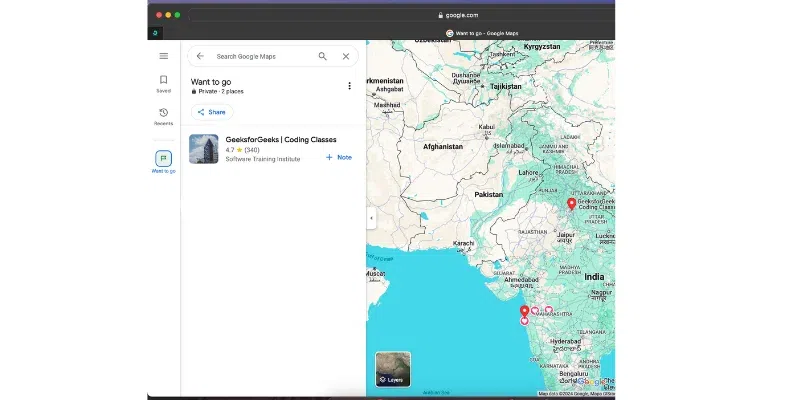Add a Note to GeeksforGeeks place
The height and width of the screenshot is (400, 800).
tap(338, 157)
